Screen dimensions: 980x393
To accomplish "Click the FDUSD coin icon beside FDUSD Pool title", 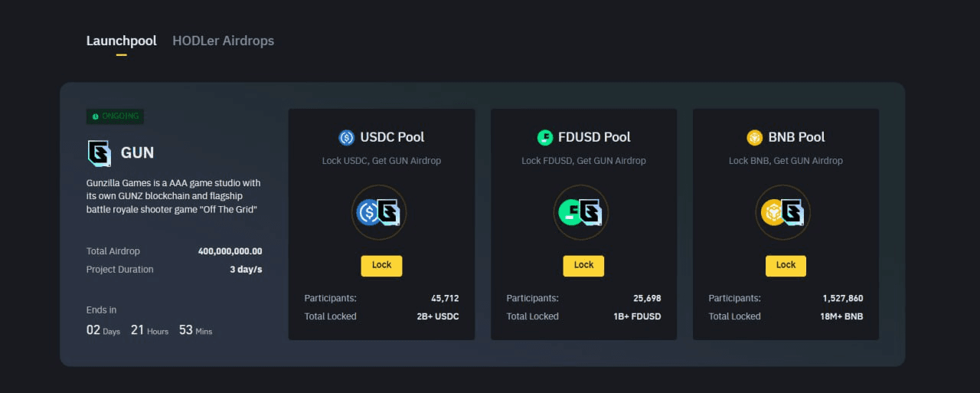I will pos(544,138).
